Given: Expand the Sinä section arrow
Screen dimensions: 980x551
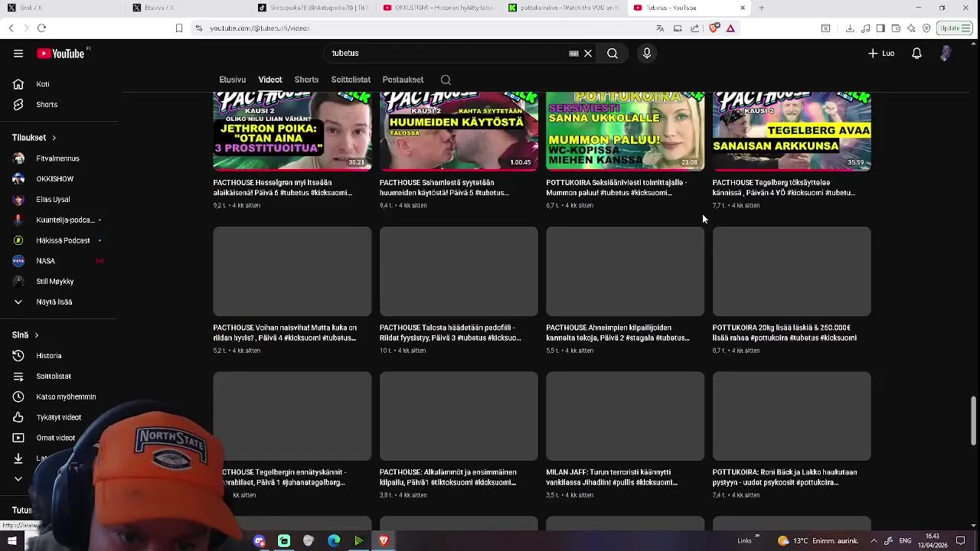Looking at the screenshot, I should (x=36, y=335).
